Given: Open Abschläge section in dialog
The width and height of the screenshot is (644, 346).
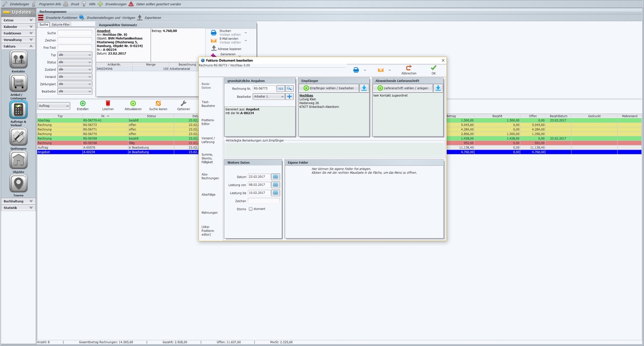Looking at the screenshot, I should tap(208, 194).
